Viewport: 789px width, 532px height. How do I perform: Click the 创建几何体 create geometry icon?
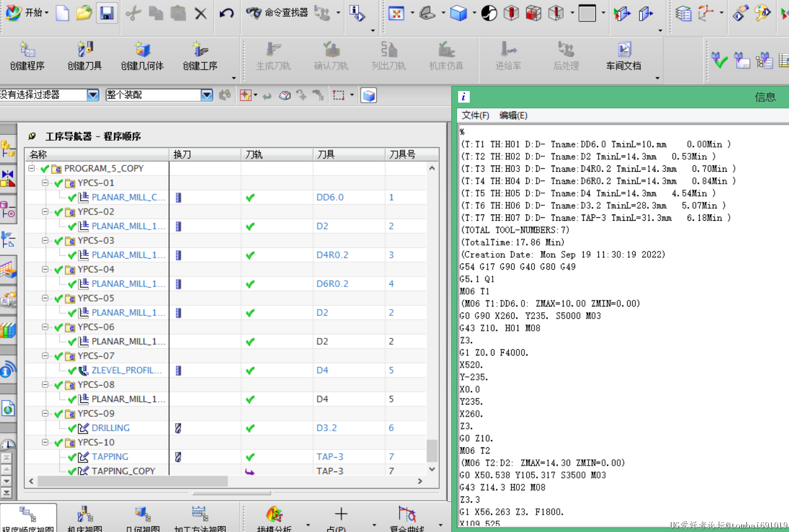tap(142, 56)
